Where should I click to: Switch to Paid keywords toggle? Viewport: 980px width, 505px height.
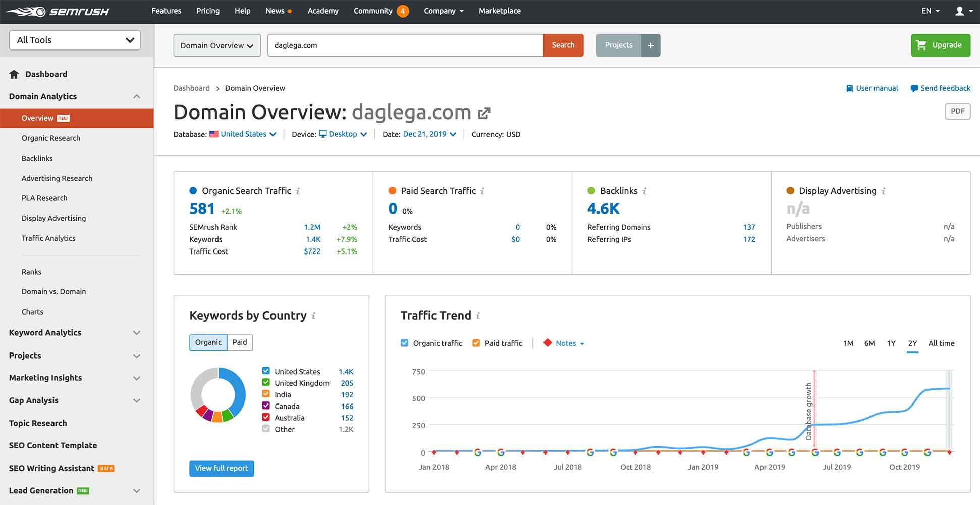click(240, 342)
